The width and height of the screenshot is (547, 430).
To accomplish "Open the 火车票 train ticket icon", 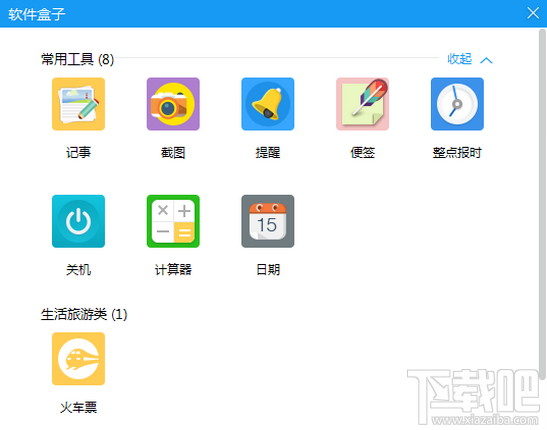I will click(x=78, y=359).
